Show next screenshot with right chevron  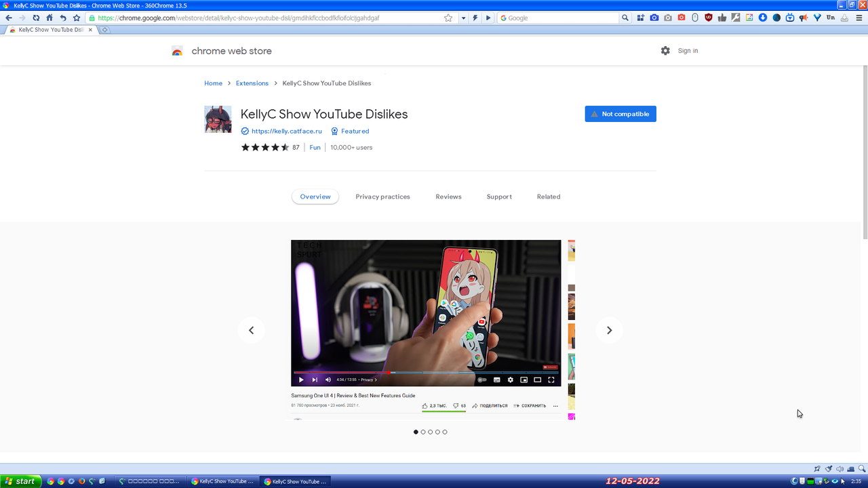click(609, 330)
